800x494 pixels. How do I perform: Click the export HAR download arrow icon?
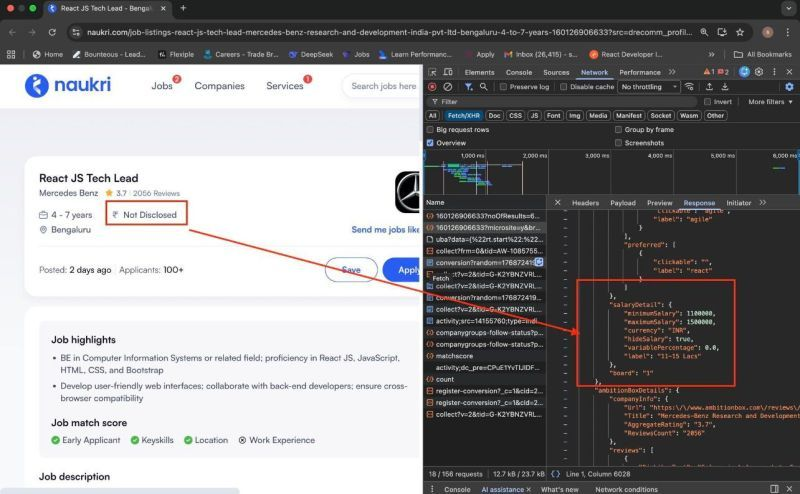724,87
